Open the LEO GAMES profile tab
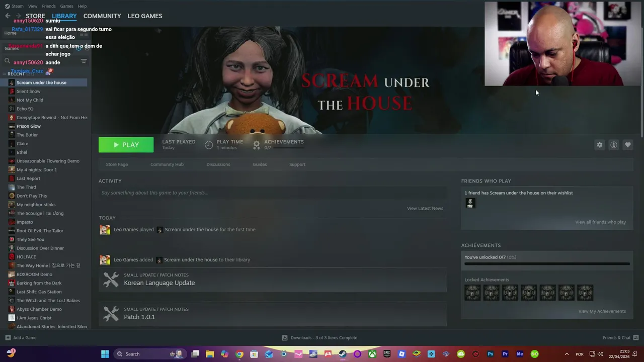Viewport: 644px width, 362px height. coord(145,16)
